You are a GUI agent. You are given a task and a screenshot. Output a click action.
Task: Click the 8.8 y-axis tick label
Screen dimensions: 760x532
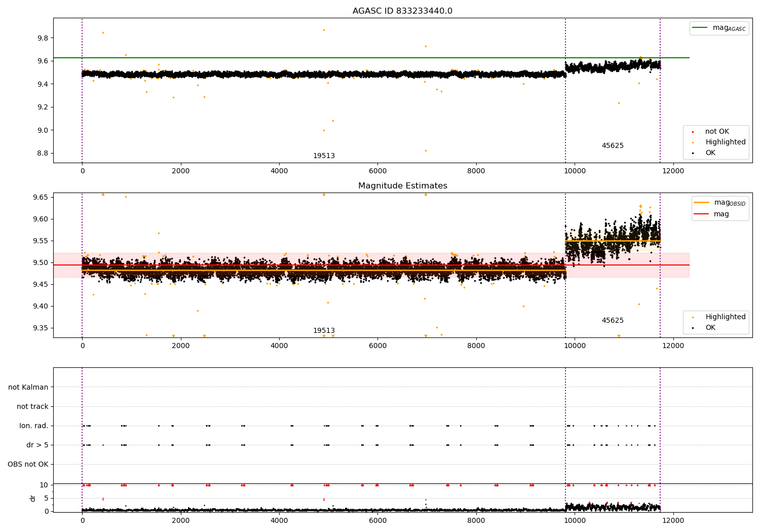point(43,154)
